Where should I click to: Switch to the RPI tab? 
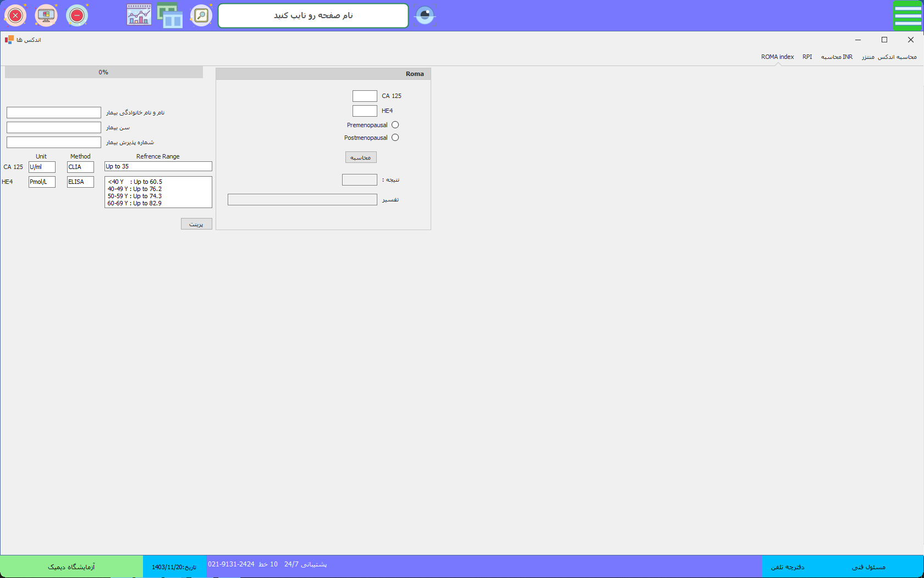[807, 57]
